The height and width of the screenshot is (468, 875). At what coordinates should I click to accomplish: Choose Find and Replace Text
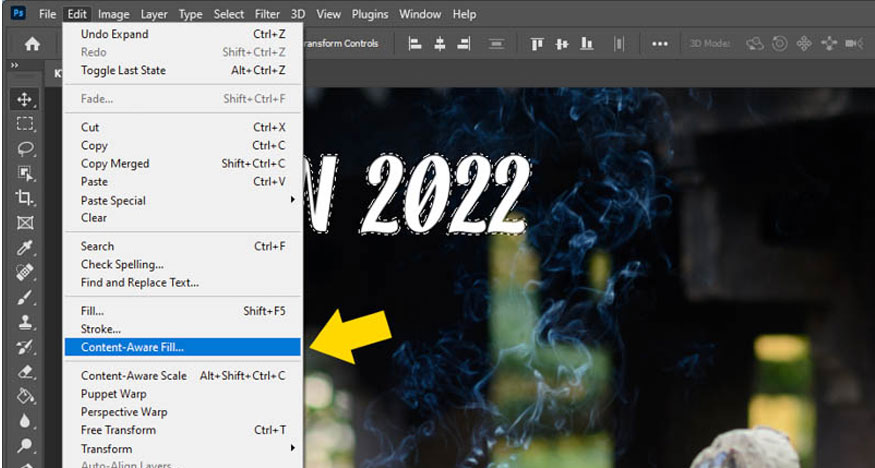182,282
